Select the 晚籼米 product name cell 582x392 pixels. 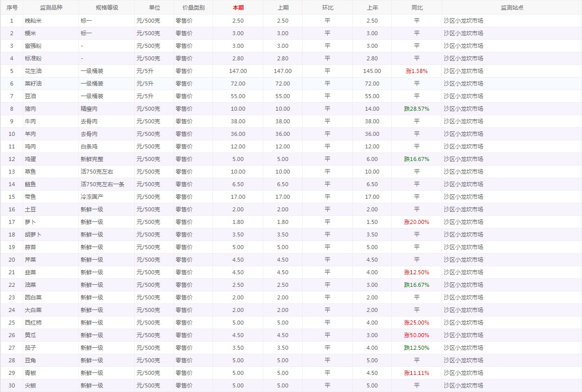(34, 21)
